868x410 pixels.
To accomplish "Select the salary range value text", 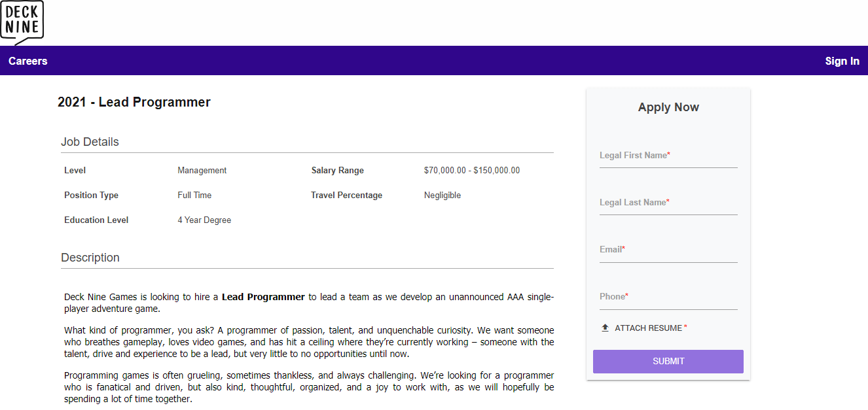I will [x=472, y=171].
